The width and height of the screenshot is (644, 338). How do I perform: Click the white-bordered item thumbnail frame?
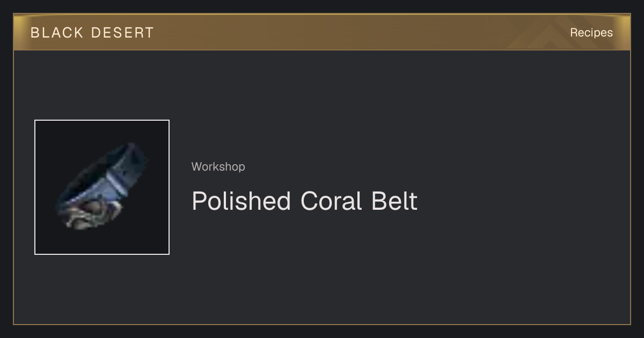pyautogui.click(x=102, y=187)
